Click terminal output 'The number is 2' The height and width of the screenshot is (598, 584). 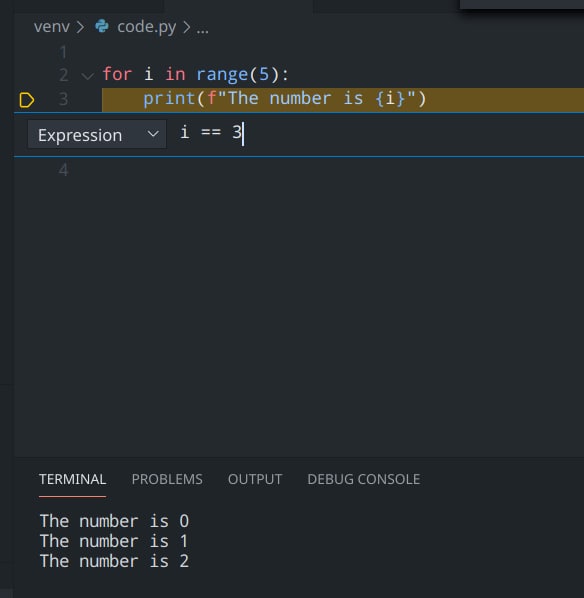(114, 561)
